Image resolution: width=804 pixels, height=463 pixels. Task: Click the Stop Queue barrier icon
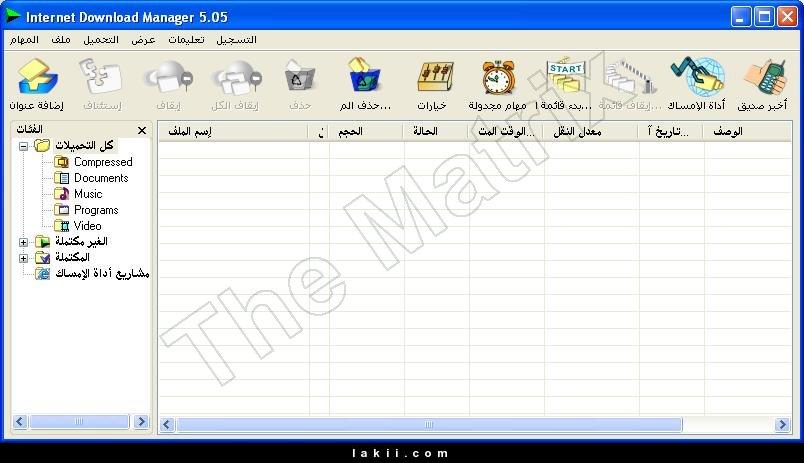(631, 77)
